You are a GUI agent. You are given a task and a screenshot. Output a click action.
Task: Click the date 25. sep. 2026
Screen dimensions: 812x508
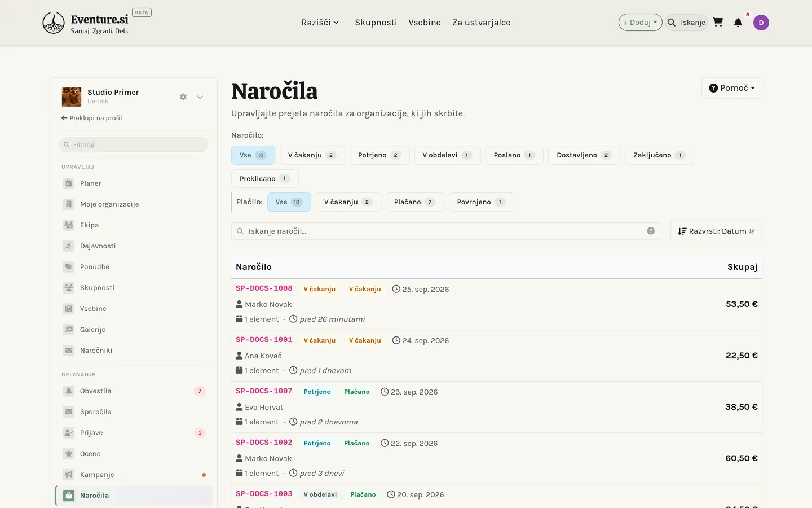click(x=426, y=290)
